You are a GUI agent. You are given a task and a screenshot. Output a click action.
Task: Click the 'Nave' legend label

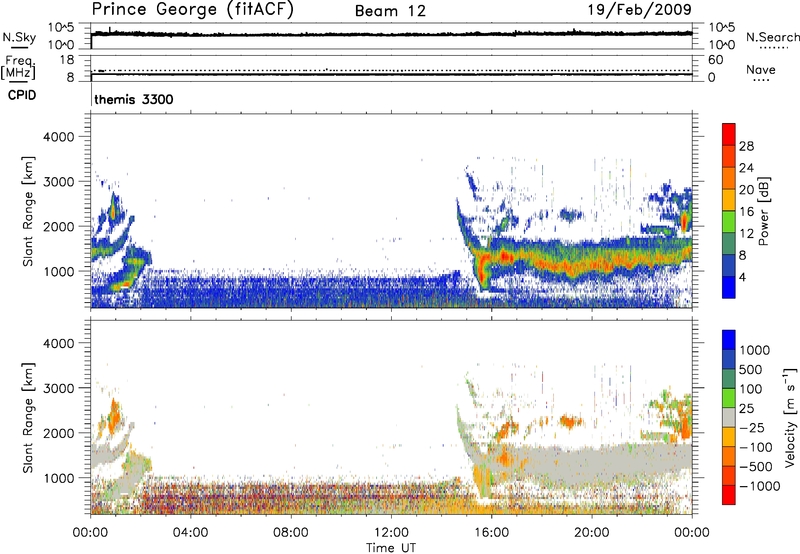760,69
